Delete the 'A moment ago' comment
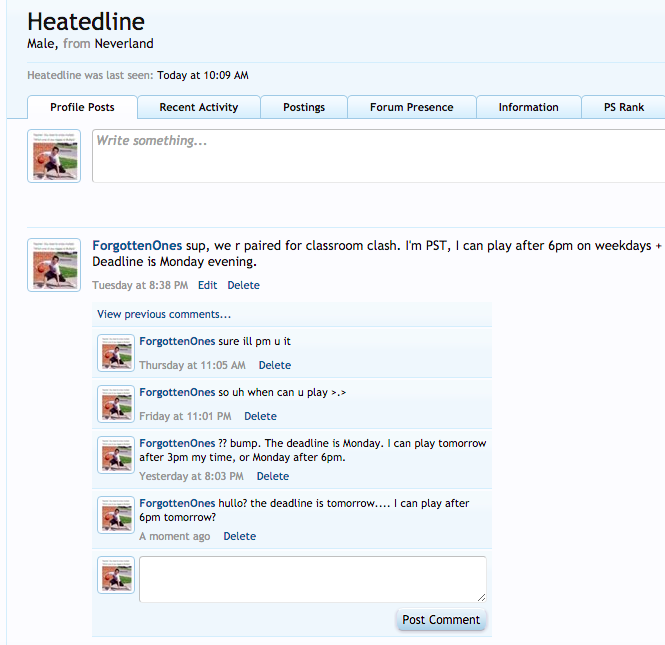Viewport: 665px width, 645px height. pos(240,536)
